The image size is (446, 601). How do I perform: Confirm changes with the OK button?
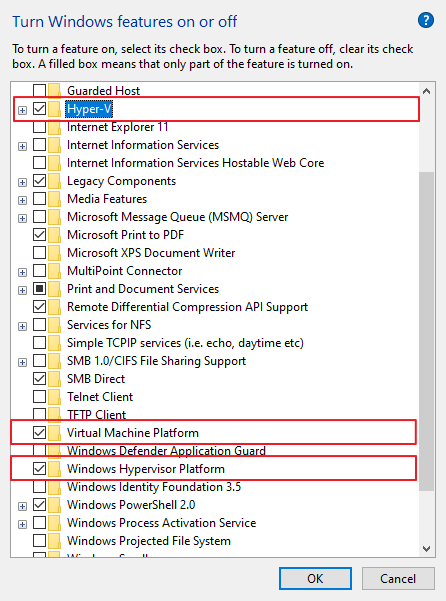coord(315,578)
